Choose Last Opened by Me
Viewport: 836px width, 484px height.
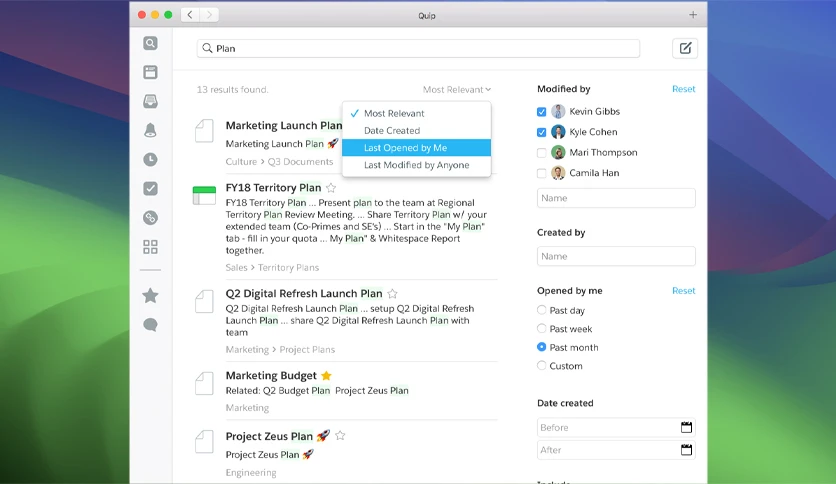[416, 148]
